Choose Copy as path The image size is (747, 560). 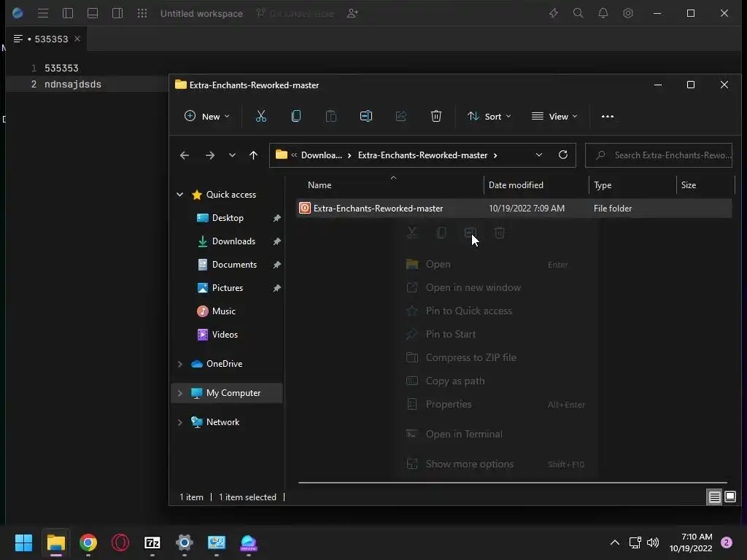(495, 381)
